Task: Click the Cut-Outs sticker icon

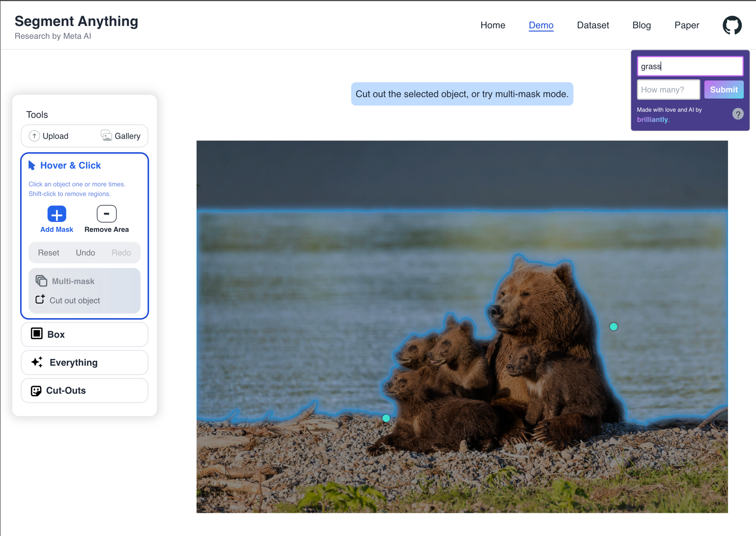Action: pyautogui.click(x=36, y=391)
